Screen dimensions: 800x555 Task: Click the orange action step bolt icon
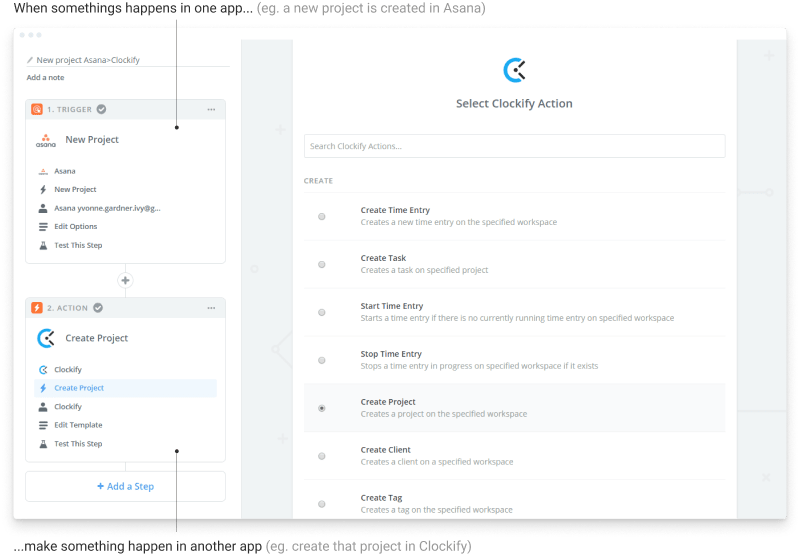(37, 308)
